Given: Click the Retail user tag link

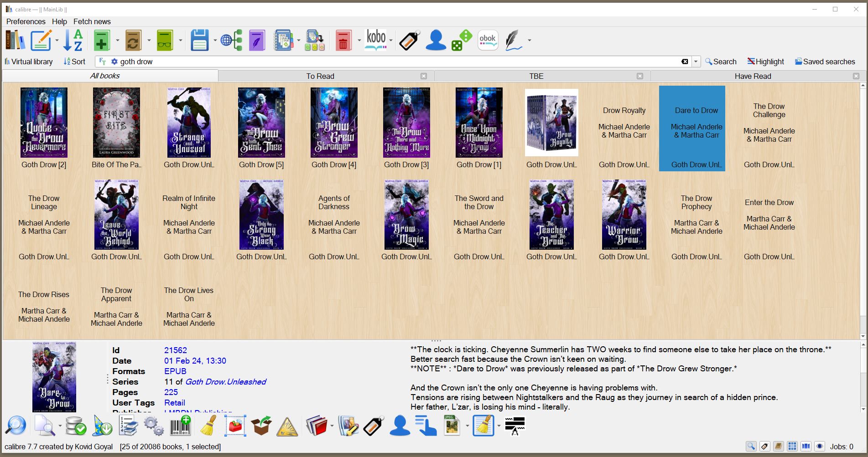Looking at the screenshot, I should tap(174, 403).
